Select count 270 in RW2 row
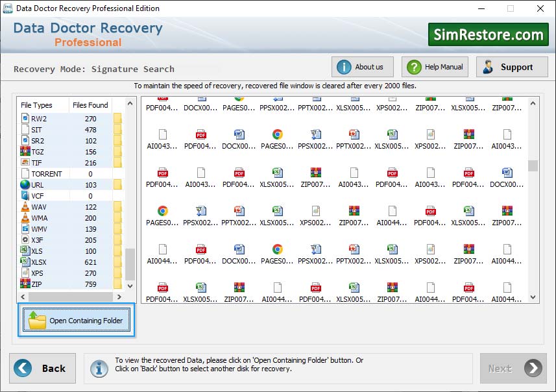The height and width of the screenshot is (392, 556). pyautogui.click(x=90, y=119)
